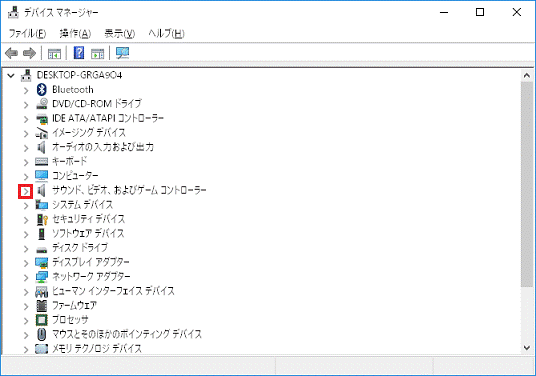Click the system devices icon
Viewport: 536px width, 376px height.
pyautogui.click(x=42, y=205)
